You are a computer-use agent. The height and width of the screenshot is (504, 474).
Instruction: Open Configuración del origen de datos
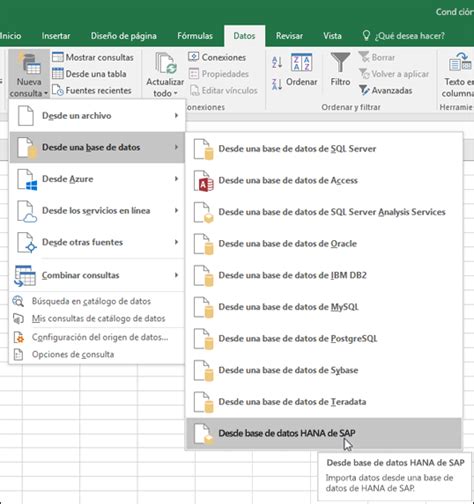pos(97,337)
